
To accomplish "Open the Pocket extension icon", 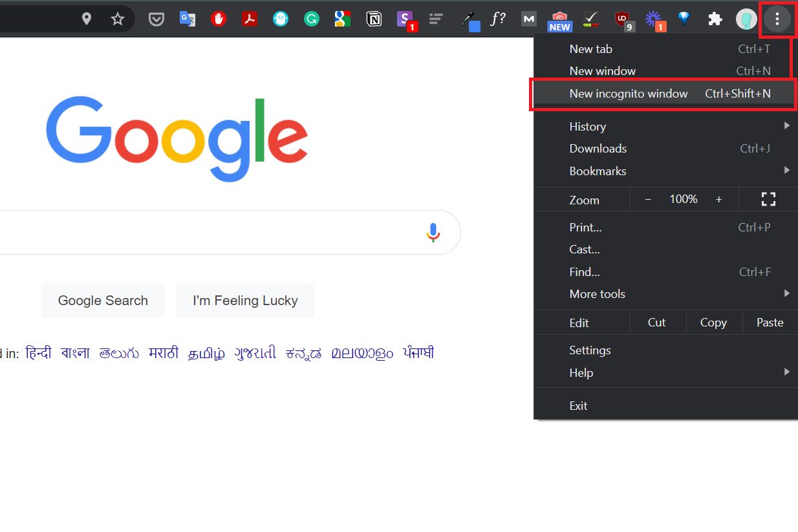I will [x=156, y=19].
